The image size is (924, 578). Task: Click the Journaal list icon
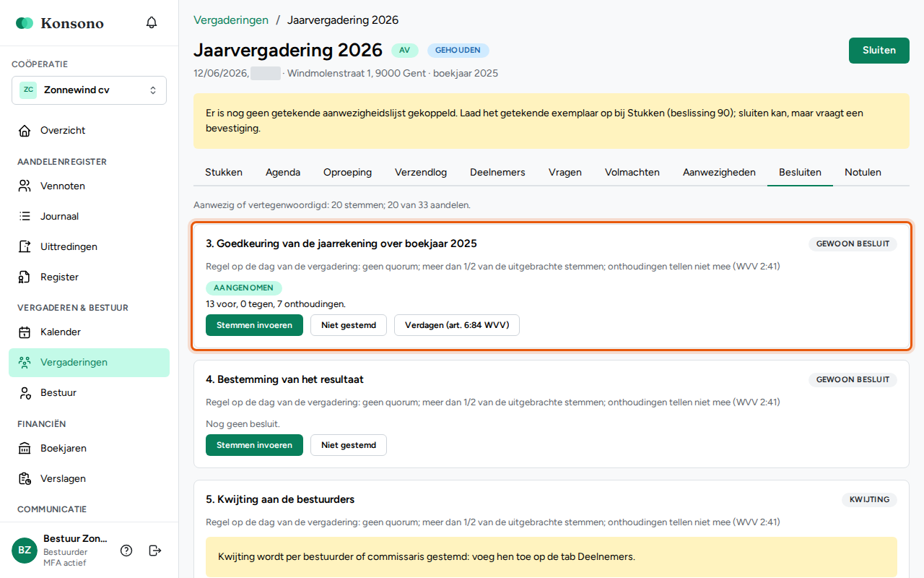coord(25,217)
